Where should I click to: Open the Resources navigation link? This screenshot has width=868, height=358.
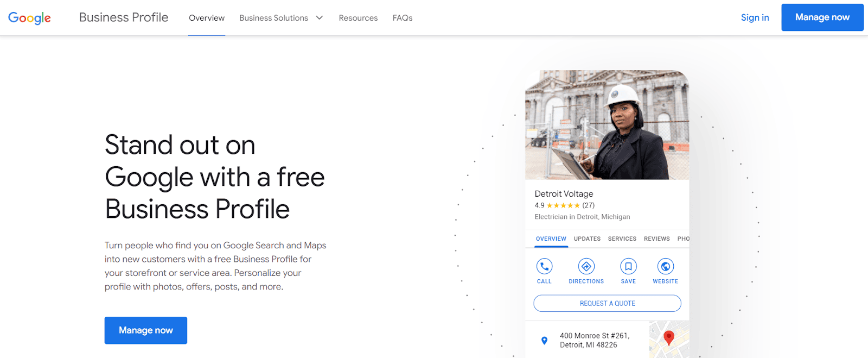point(358,18)
